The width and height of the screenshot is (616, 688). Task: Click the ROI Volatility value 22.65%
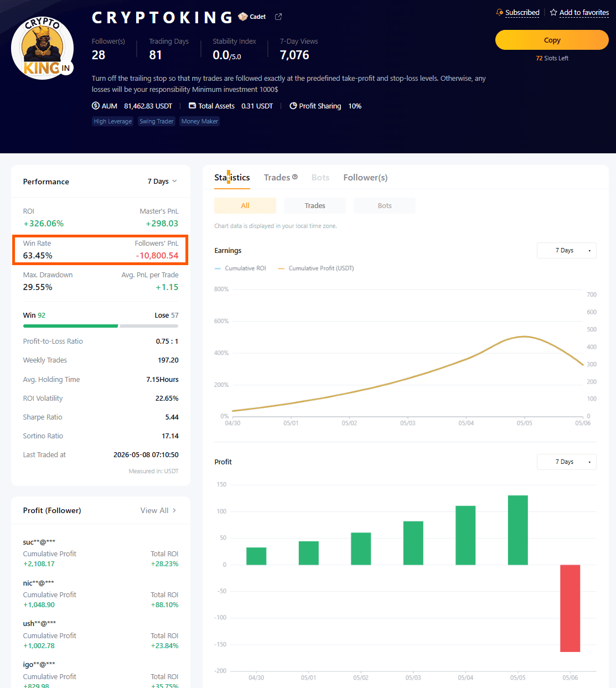pos(167,398)
